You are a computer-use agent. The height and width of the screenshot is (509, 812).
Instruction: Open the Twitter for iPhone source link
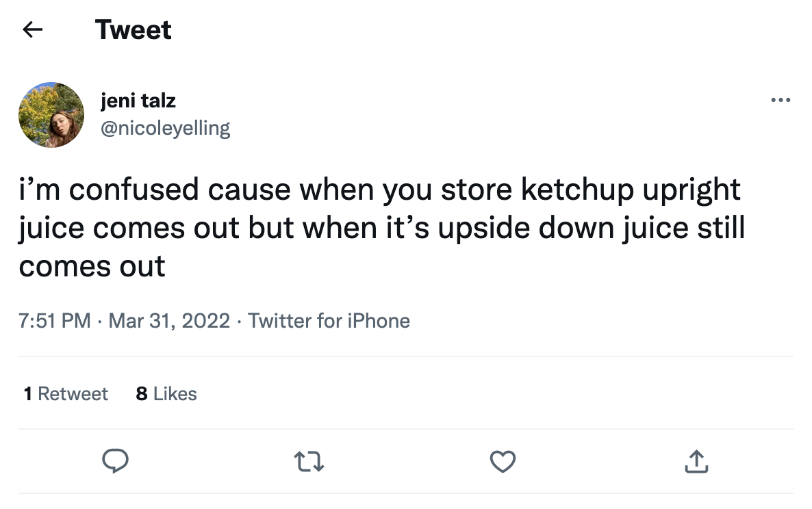pos(329,320)
